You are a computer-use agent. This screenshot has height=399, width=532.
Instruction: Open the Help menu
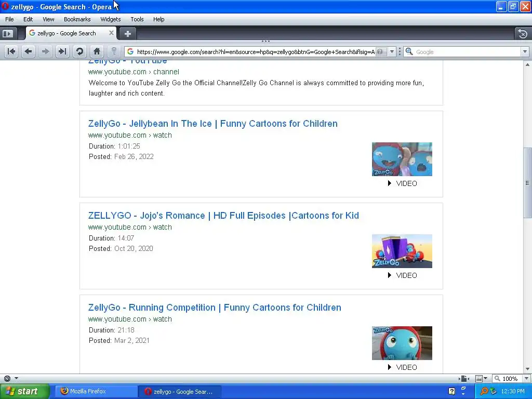pyautogui.click(x=159, y=19)
